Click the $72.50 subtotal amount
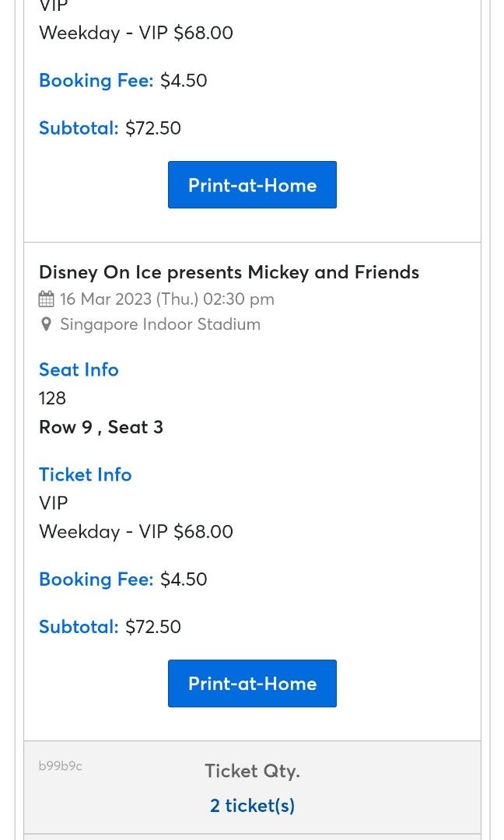This screenshot has width=504, height=840. [152, 626]
